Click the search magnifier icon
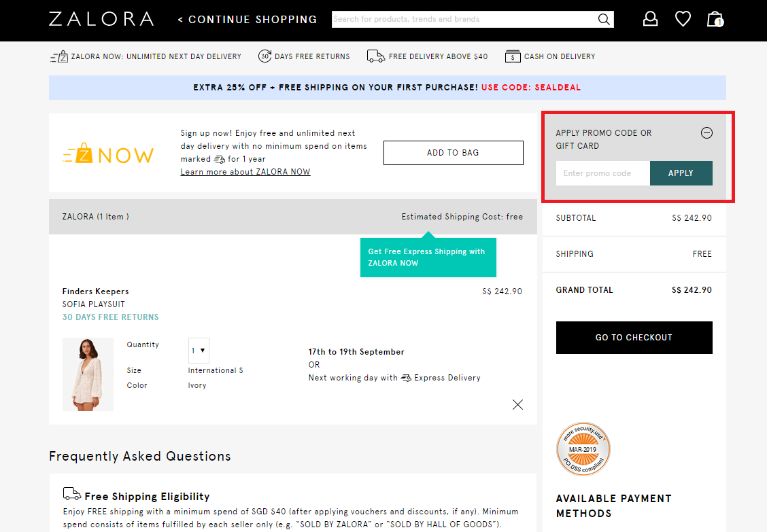The width and height of the screenshot is (767, 532). [604, 19]
